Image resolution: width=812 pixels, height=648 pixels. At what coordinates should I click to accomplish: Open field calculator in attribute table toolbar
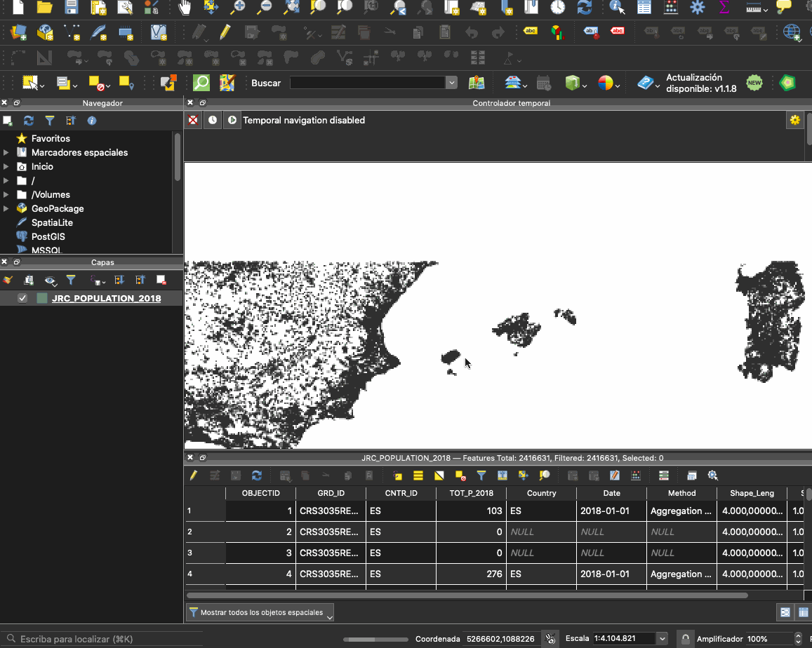tap(636, 475)
